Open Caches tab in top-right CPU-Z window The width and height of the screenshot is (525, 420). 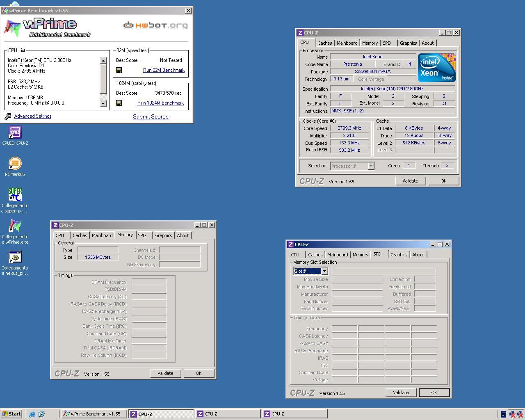click(x=324, y=43)
